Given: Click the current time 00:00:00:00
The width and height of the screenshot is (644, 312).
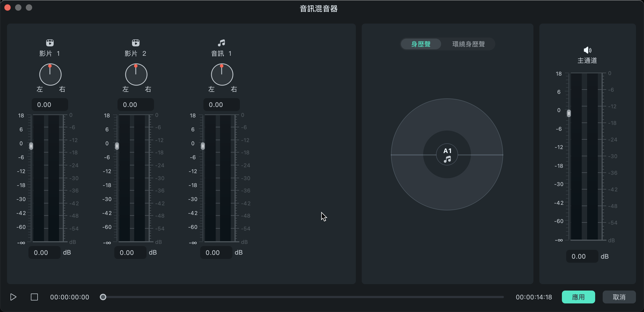Looking at the screenshot, I should click(x=69, y=297).
